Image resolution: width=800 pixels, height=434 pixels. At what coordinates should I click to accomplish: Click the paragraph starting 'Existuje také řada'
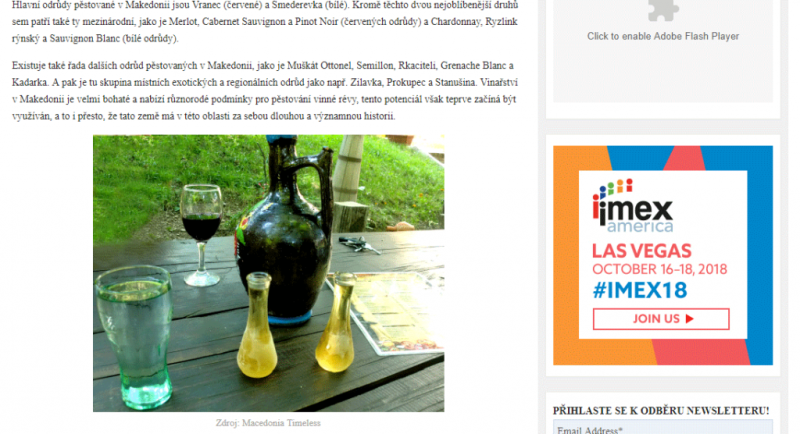point(265,91)
